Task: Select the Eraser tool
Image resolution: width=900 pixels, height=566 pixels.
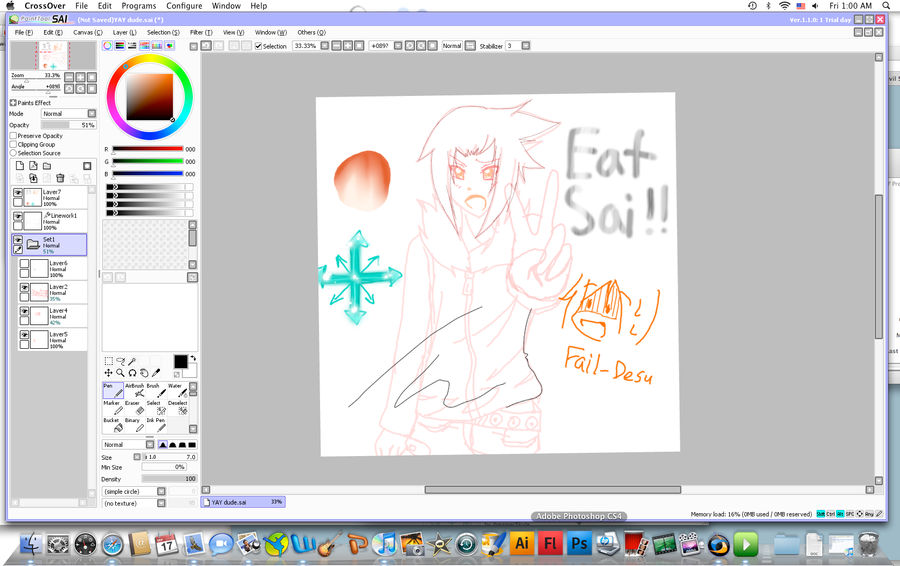Action: (x=134, y=408)
